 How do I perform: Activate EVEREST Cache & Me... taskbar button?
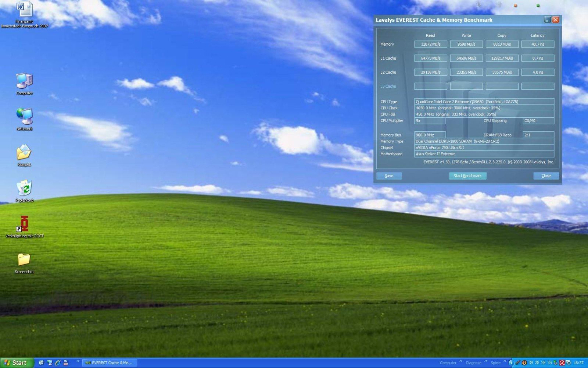110,362
